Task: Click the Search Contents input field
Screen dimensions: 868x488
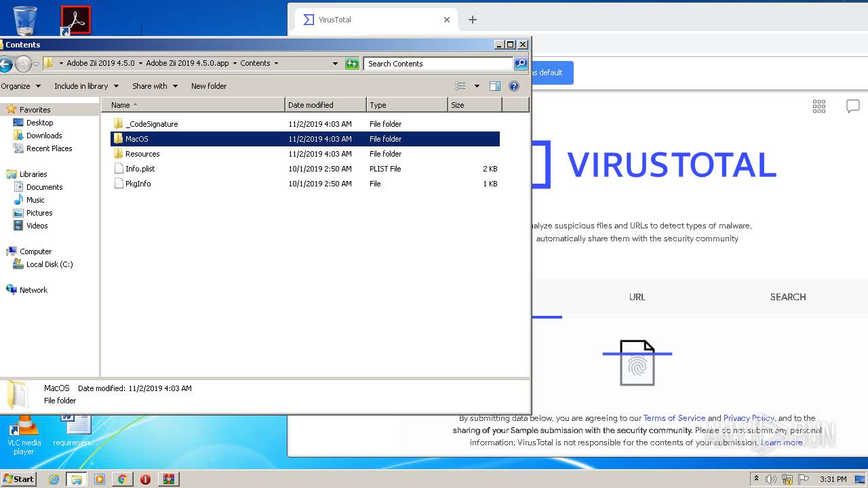Action: click(x=438, y=64)
